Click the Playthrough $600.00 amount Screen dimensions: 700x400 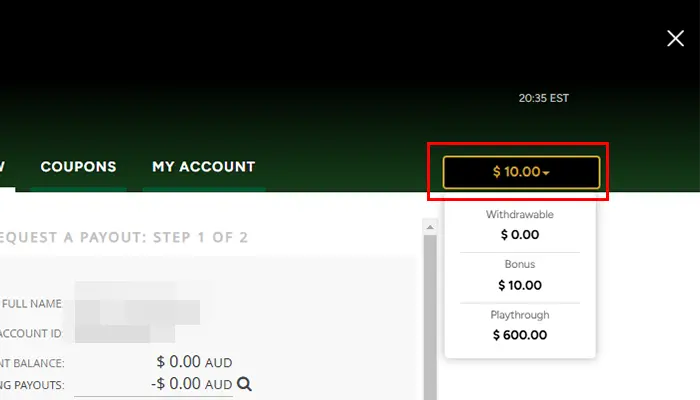point(519,335)
